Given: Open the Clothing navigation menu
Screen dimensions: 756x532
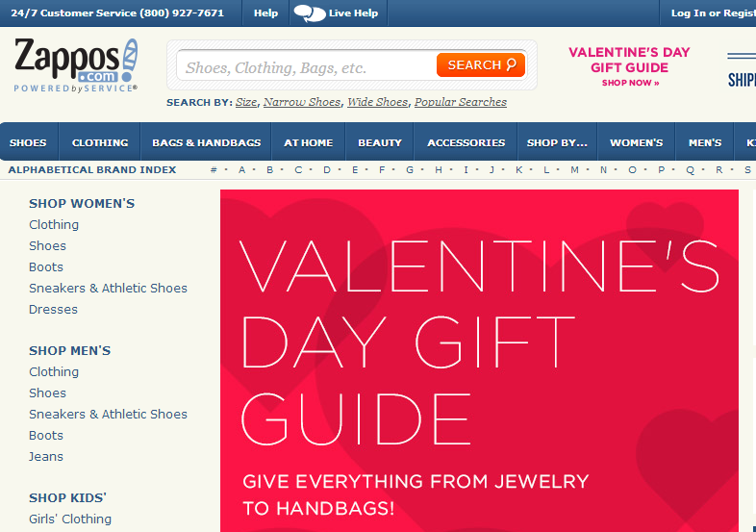Looking at the screenshot, I should click(x=100, y=142).
